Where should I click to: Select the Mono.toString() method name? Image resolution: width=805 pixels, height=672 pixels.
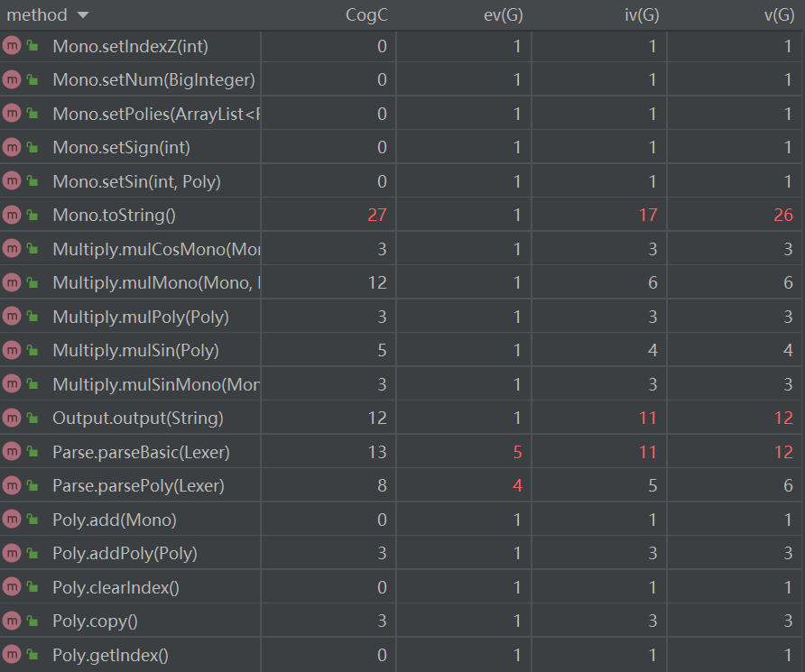pyautogui.click(x=114, y=215)
